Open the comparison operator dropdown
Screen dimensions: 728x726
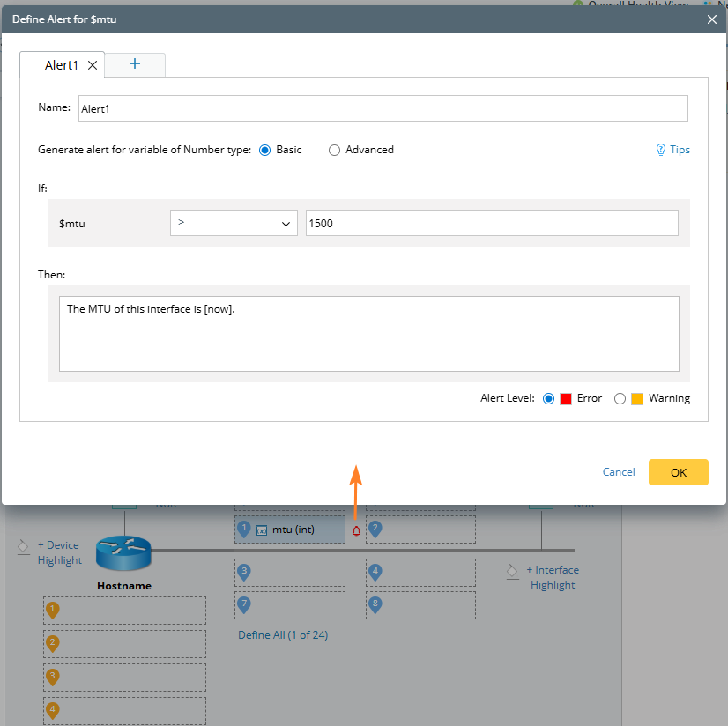click(234, 223)
